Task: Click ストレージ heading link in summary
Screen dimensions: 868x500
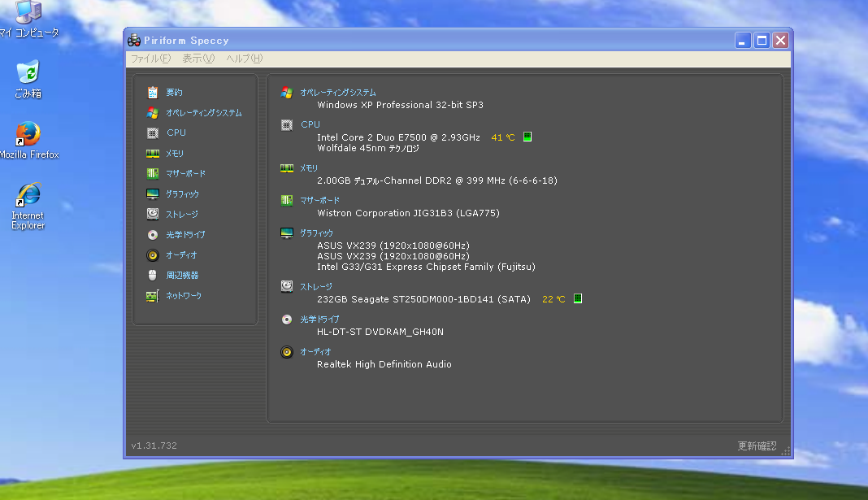Action: click(x=316, y=287)
